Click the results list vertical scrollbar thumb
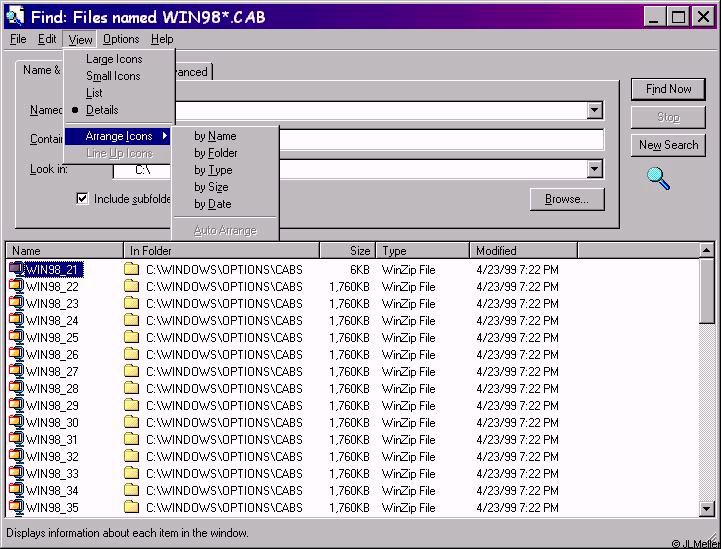Screen dimensions: 721x549 point(706,291)
